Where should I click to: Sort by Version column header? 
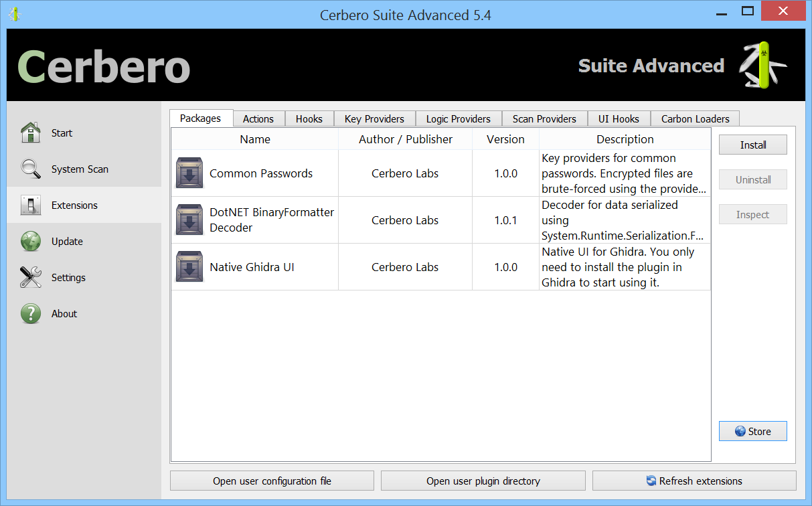[506, 139]
